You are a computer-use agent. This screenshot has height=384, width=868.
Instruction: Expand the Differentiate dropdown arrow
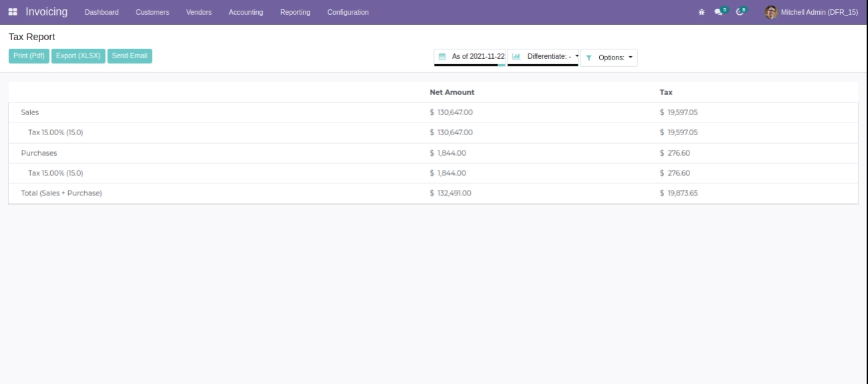click(x=576, y=56)
